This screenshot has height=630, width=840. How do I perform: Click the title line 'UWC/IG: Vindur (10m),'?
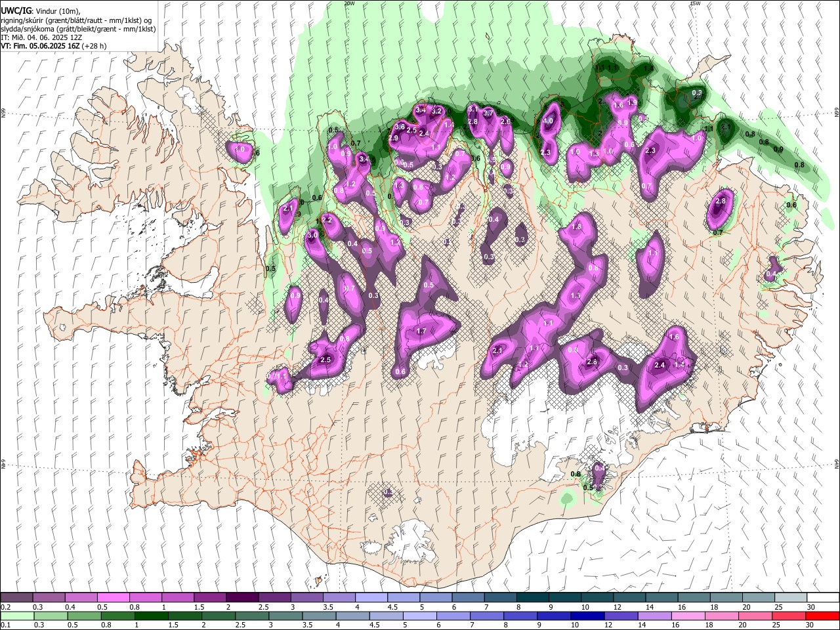tap(40, 10)
